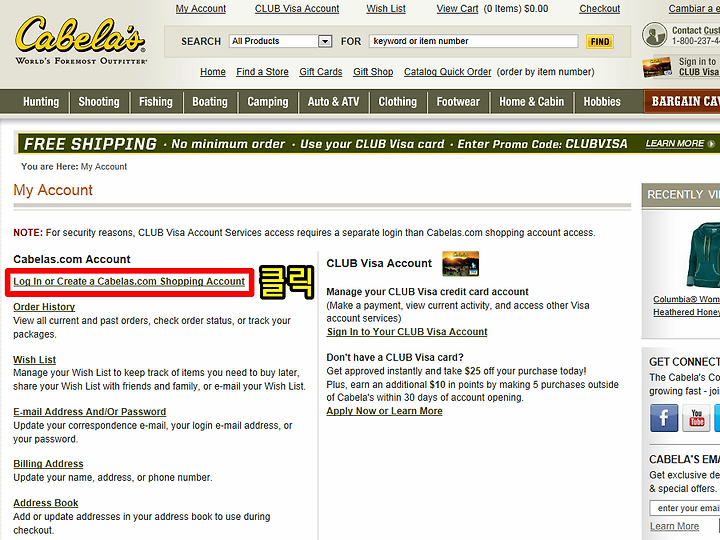This screenshot has width=720, height=540.
Task: Click the keyword or item number search field
Action: [x=473, y=41]
